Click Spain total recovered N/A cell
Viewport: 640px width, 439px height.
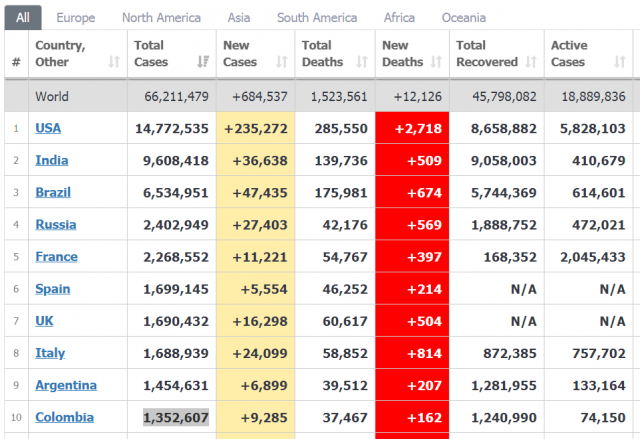pos(524,289)
